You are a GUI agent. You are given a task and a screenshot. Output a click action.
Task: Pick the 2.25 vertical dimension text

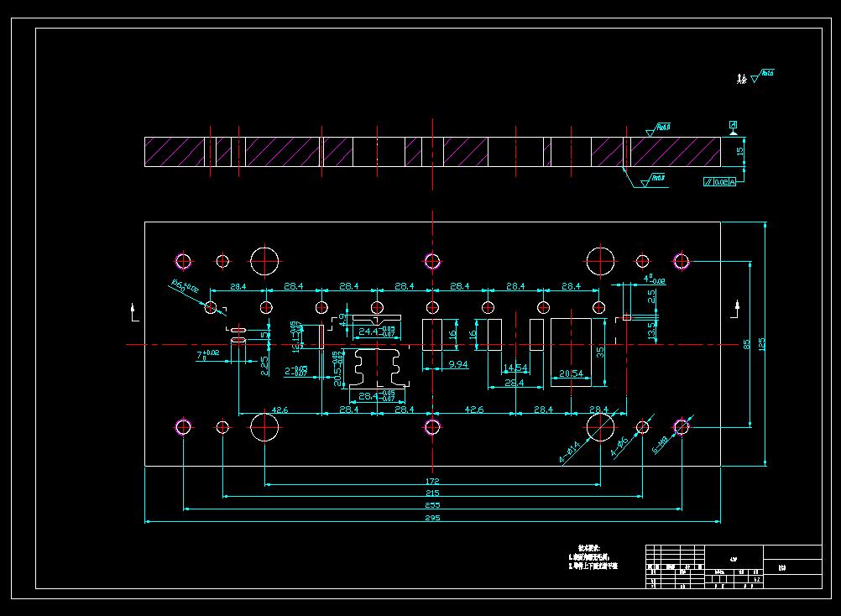(264, 366)
